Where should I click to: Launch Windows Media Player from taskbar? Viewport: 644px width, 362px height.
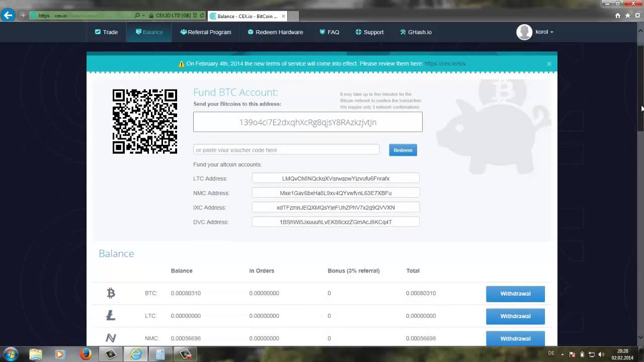[x=59, y=354]
